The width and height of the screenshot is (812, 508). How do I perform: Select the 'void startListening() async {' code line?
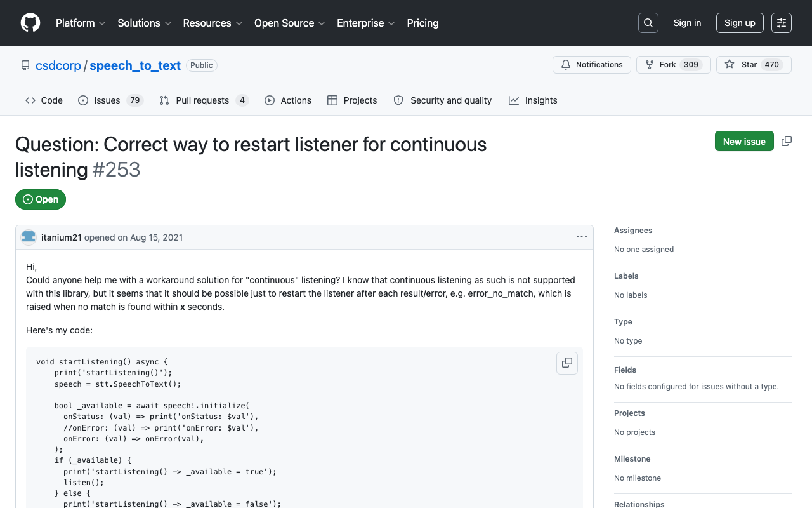[x=102, y=362]
